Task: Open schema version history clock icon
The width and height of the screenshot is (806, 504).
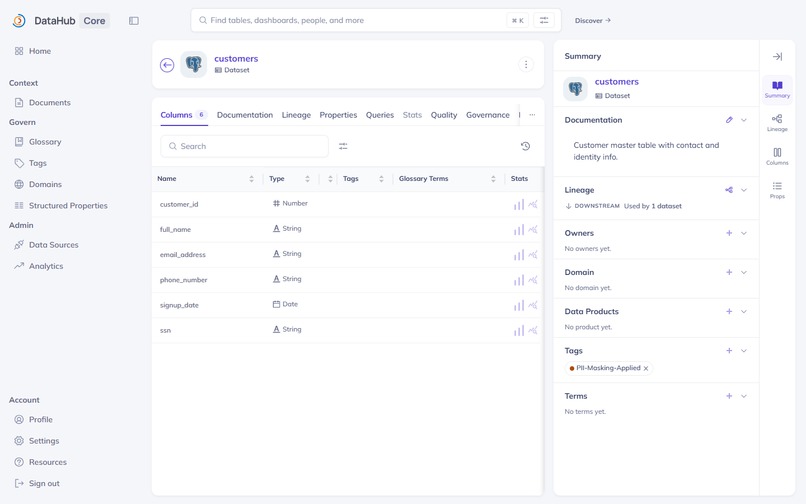Action: pyautogui.click(x=525, y=146)
